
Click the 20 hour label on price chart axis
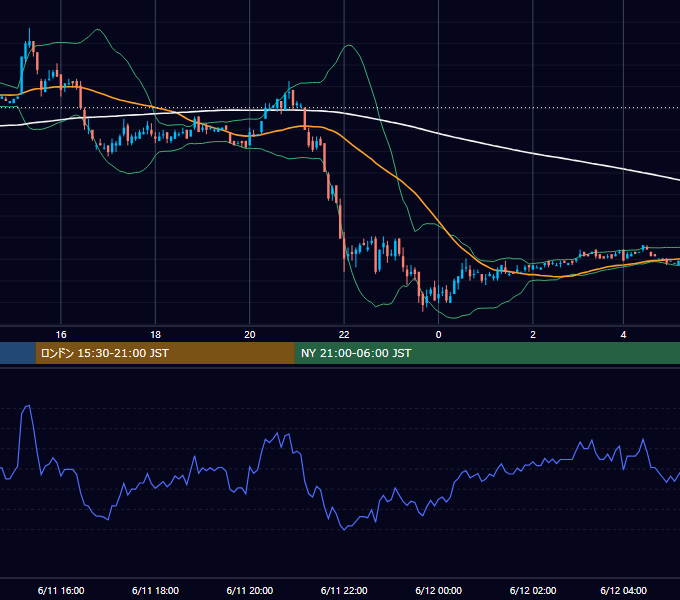[x=250, y=335]
